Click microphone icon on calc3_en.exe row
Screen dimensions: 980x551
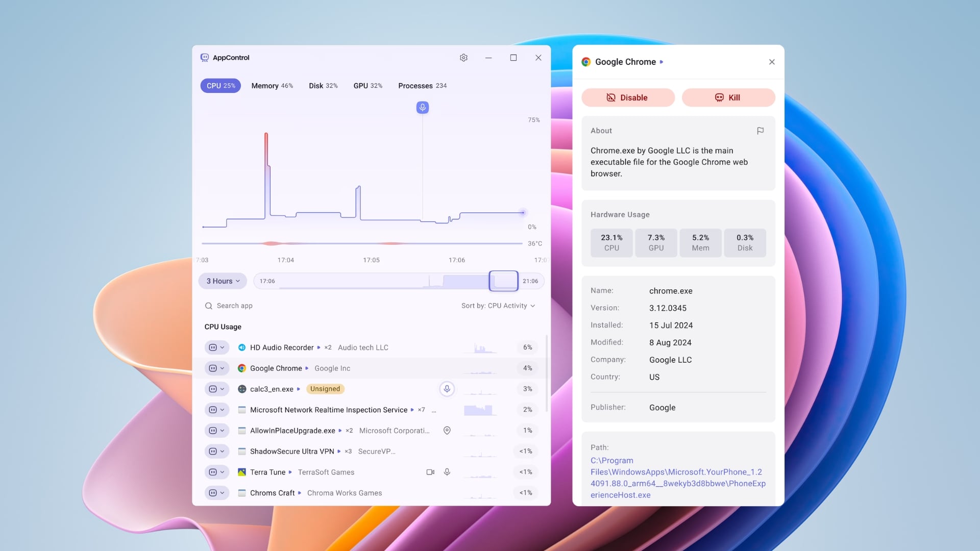447,389
